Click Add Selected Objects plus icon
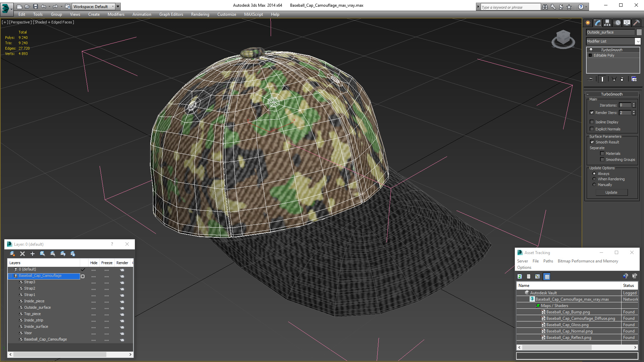 (33, 254)
